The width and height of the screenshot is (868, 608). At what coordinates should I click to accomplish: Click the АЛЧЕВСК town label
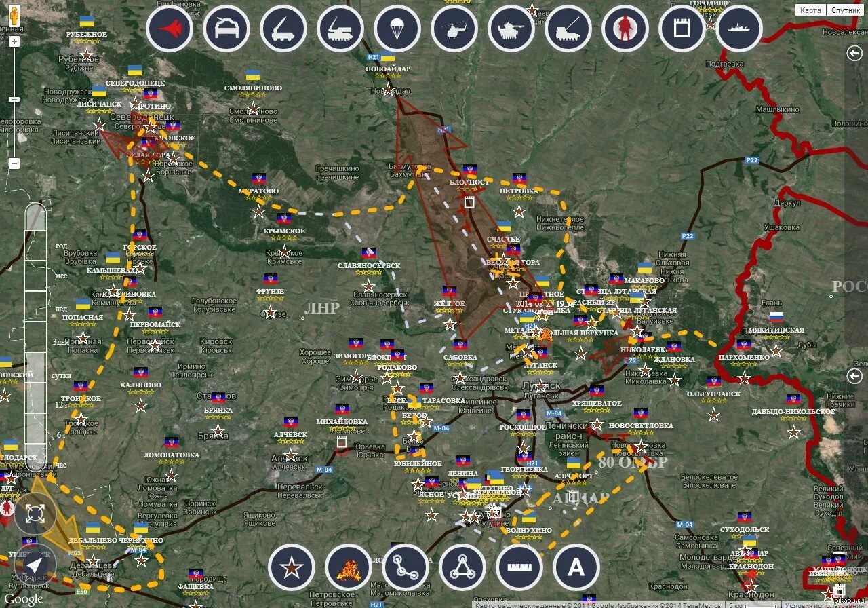pos(290,435)
